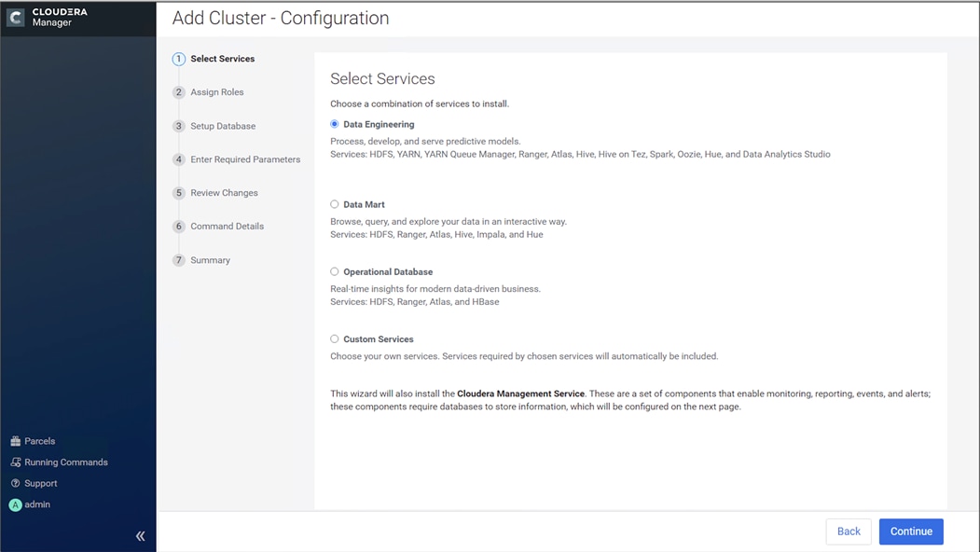Image resolution: width=980 pixels, height=552 pixels.
Task: Click the Continue button
Action: (911, 531)
